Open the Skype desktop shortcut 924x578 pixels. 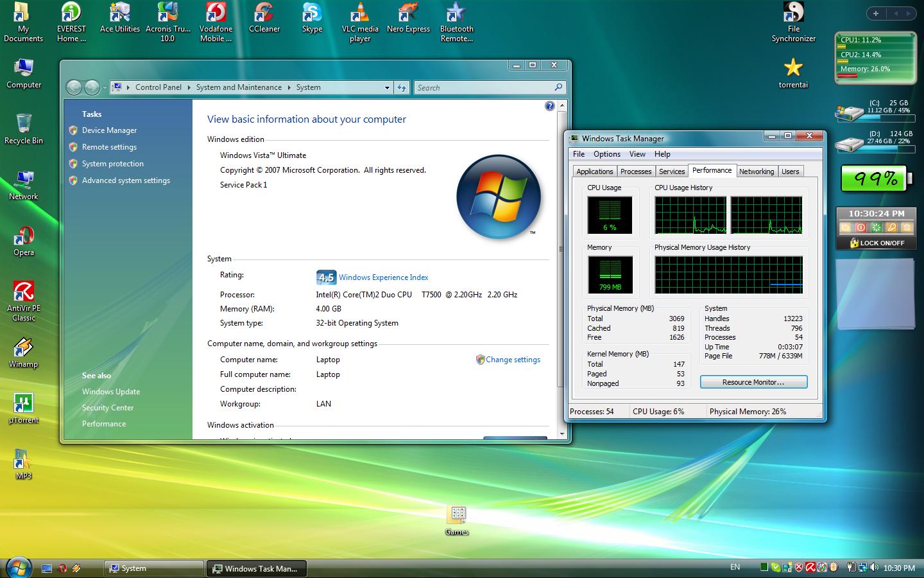point(312,18)
